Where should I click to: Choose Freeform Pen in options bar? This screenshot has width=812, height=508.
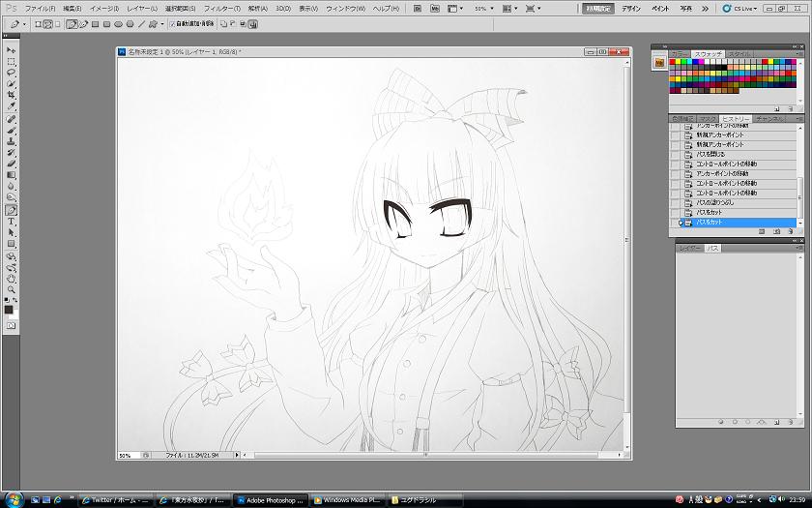click(x=83, y=24)
